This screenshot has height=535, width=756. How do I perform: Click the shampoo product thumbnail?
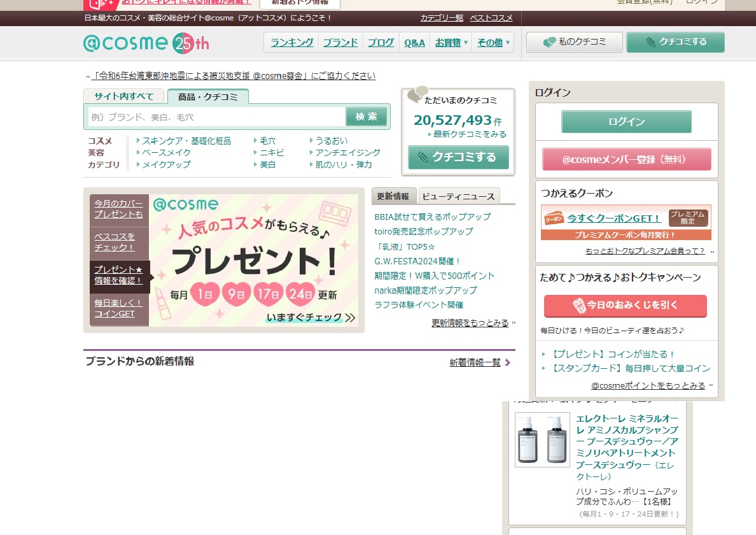[542, 439]
